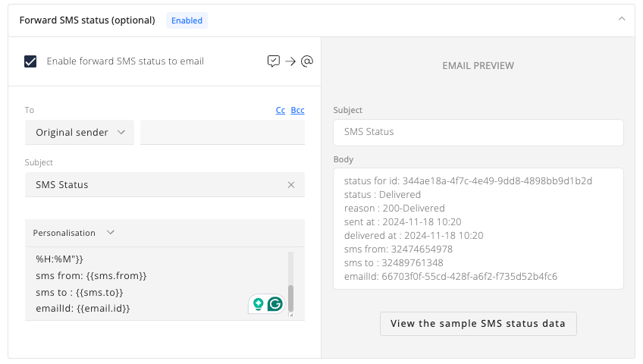Add Bcc recipients link
643x364 pixels.
coord(298,110)
